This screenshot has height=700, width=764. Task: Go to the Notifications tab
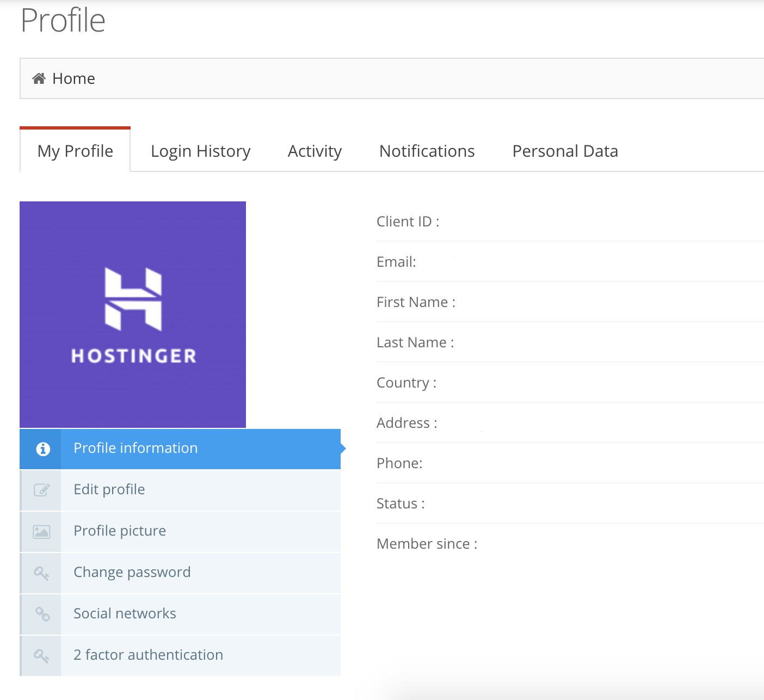coord(427,151)
